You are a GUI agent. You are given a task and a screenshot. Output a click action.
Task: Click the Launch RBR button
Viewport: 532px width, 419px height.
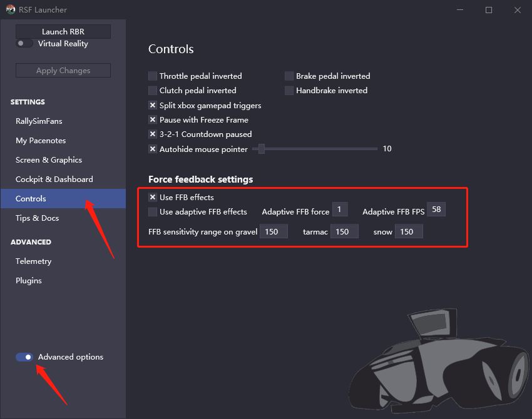pos(63,32)
